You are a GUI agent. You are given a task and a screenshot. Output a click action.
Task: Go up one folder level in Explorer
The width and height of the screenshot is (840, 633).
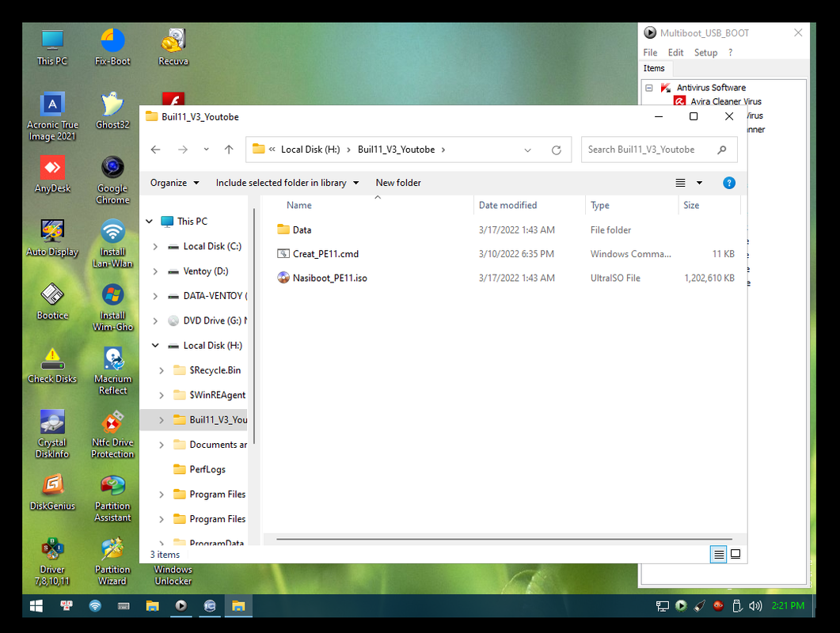coord(229,150)
